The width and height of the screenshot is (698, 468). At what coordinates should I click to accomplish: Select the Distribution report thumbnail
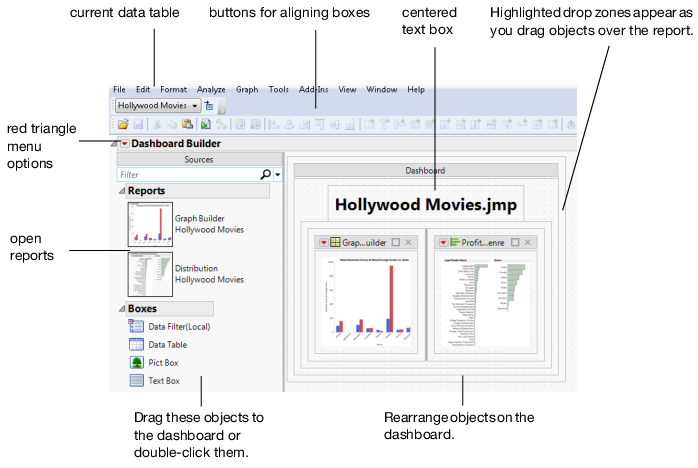[x=150, y=274]
